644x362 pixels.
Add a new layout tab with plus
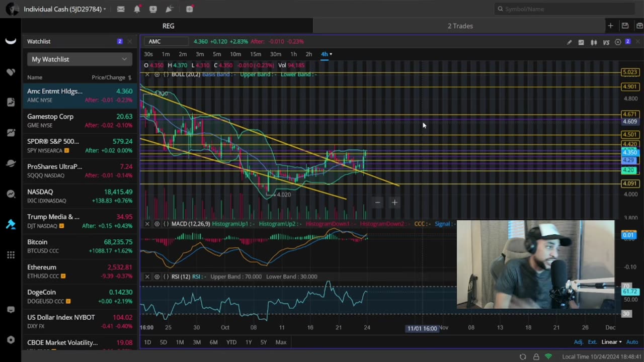pos(610,26)
